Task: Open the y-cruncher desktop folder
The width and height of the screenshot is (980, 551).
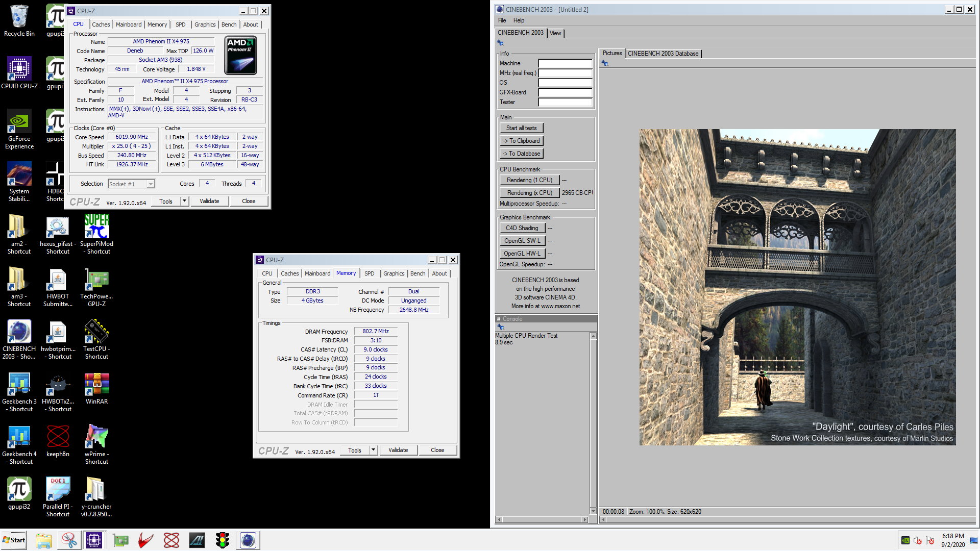Action: pyautogui.click(x=96, y=497)
